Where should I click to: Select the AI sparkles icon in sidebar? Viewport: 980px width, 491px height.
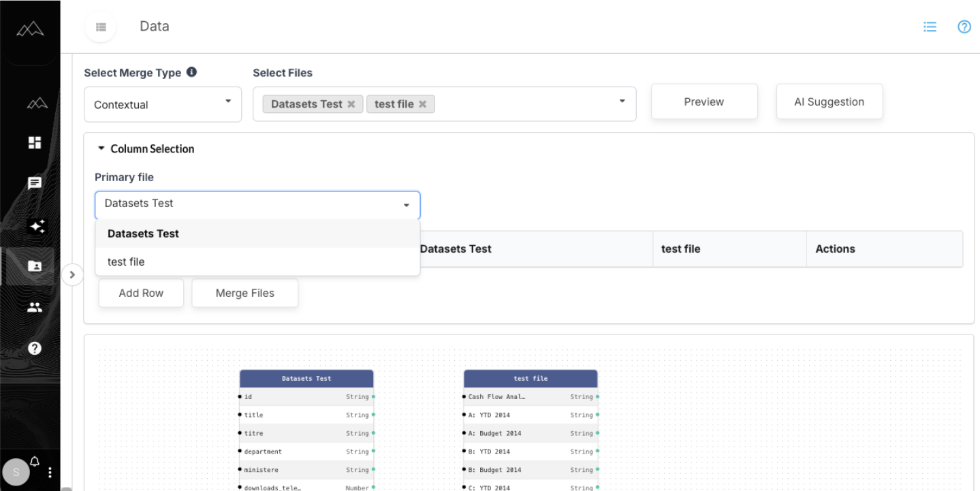click(x=35, y=226)
